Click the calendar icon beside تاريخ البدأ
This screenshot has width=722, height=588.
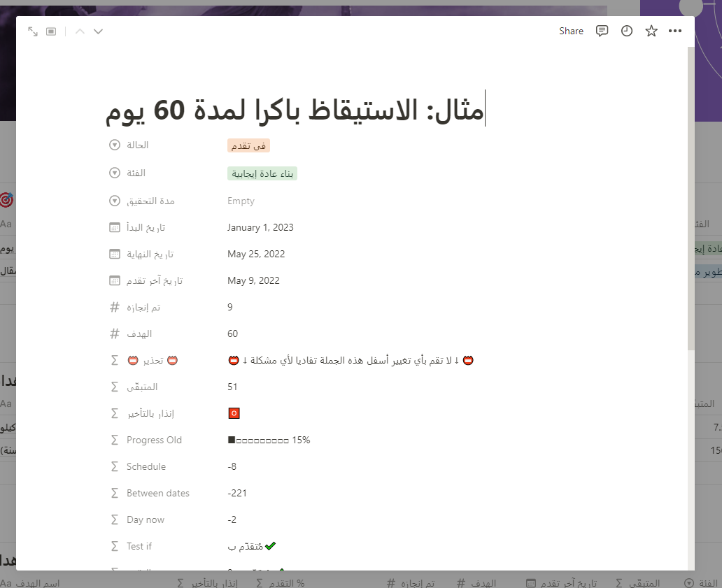pos(114,227)
